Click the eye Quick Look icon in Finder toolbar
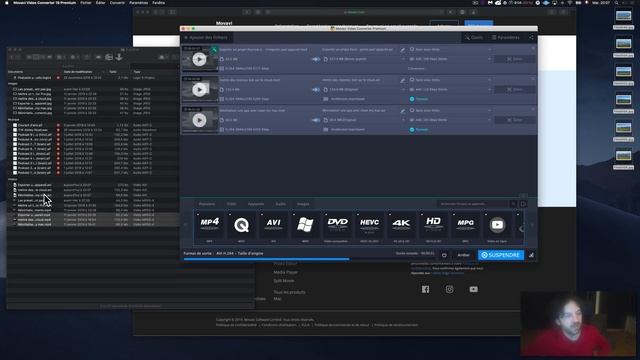 [98, 57]
